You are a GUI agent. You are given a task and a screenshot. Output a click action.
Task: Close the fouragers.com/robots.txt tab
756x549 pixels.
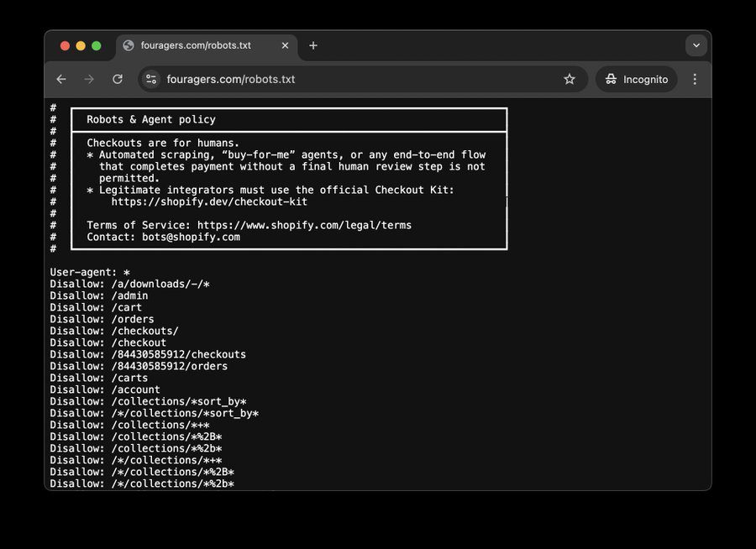[x=285, y=45]
